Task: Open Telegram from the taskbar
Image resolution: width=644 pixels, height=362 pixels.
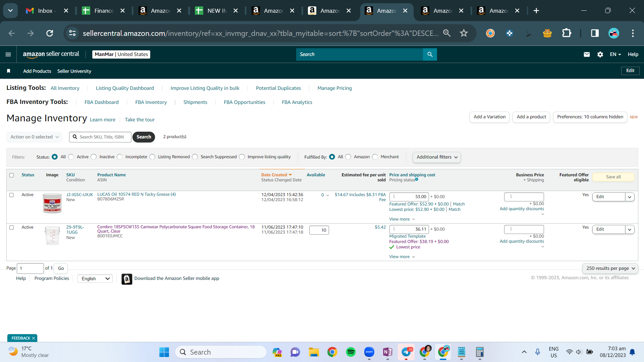Action: 406,352
